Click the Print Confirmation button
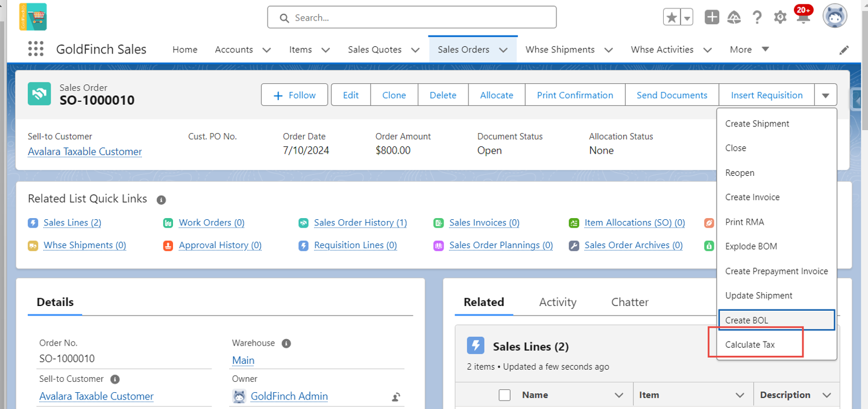 (575, 95)
